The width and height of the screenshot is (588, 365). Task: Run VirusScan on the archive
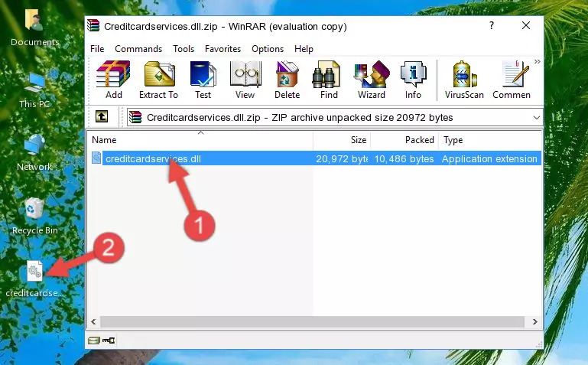pos(464,80)
